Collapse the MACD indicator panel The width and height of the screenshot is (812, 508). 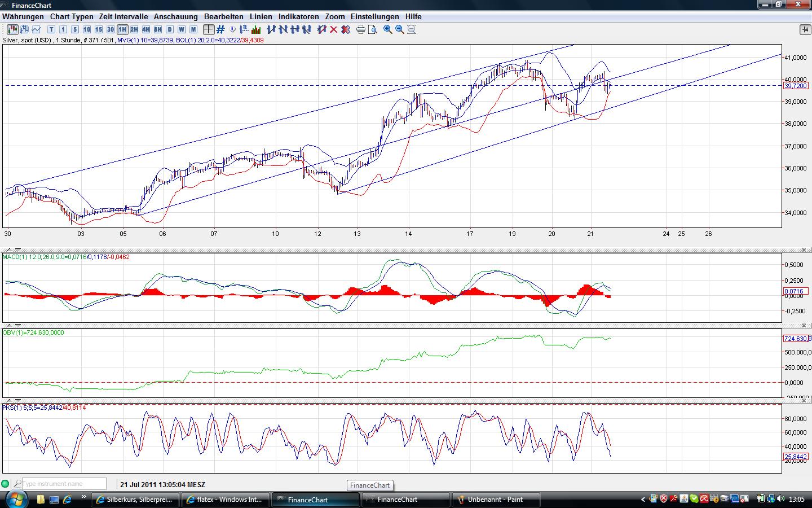(x=18, y=249)
